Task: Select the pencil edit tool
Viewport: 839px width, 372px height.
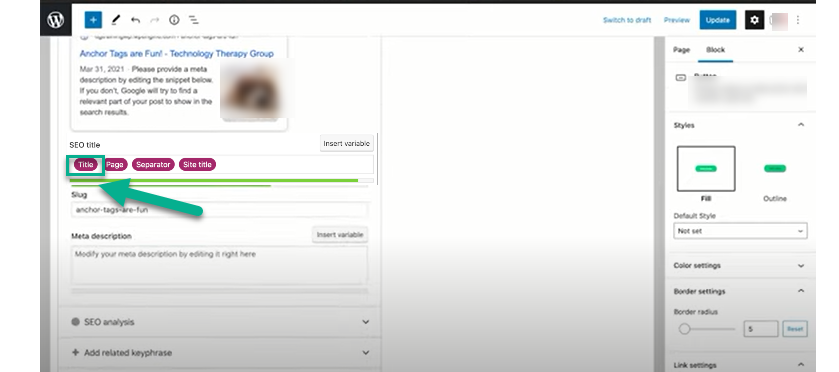Action: [116, 20]
